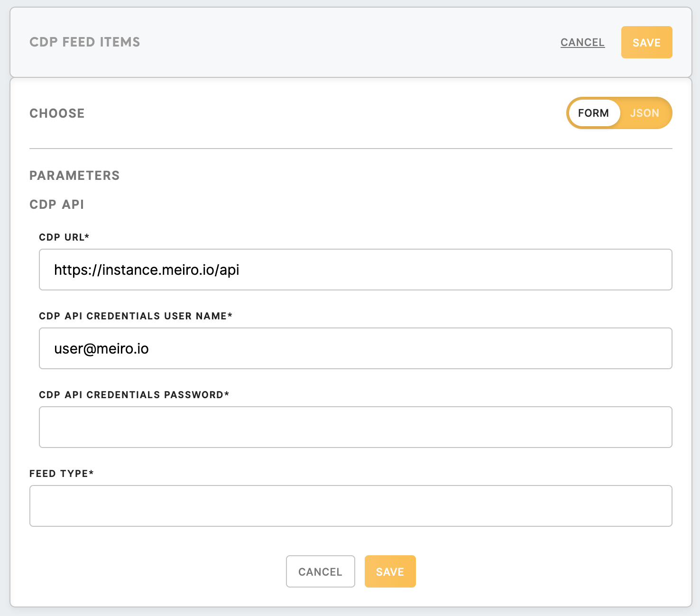The width and height of the screenshot is (700, 616).
Task: Click the CDP API Credentials User Name label
Action: tap(136, 316)
